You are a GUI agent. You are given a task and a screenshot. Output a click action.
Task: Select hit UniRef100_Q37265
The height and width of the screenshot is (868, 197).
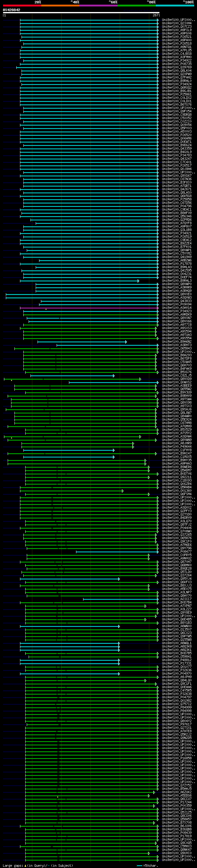177,535
